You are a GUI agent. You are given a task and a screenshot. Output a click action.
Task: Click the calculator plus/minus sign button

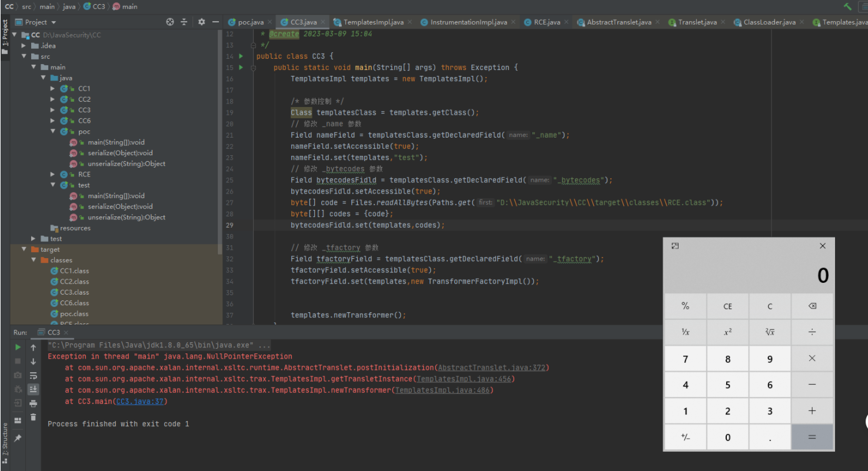tap(686, 437)
